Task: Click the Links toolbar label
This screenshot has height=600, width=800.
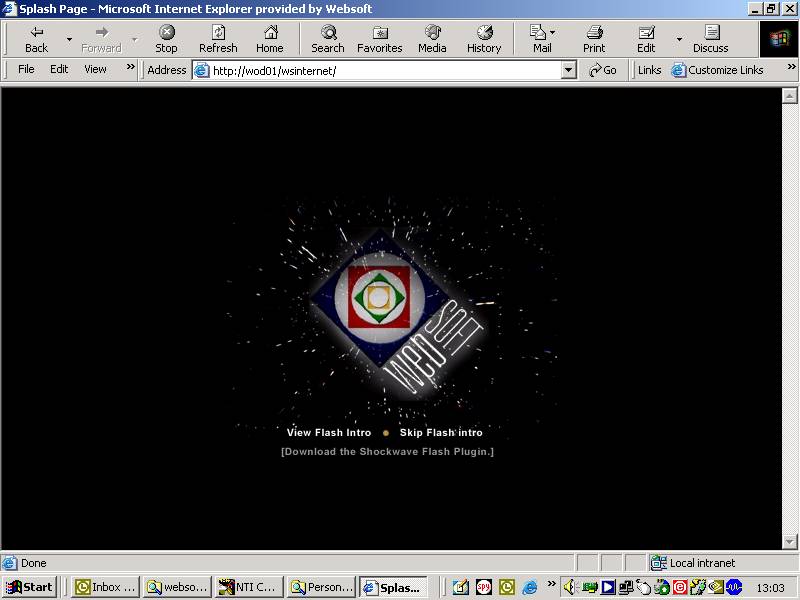Action: [x=649, y=70]
